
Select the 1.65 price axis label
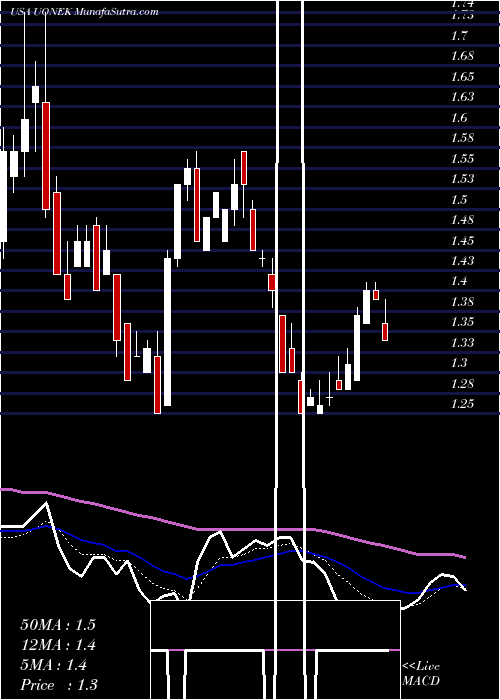(462, 77)
